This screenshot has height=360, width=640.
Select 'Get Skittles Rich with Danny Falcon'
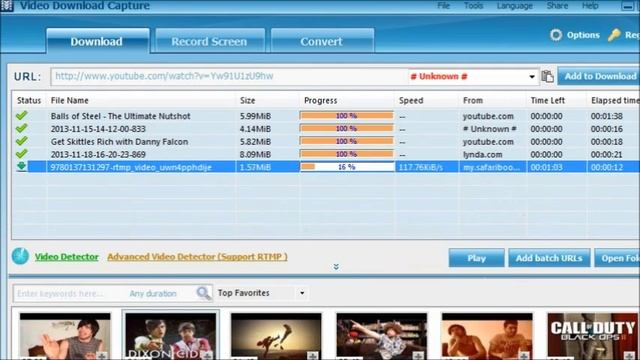tap(119, 142)
